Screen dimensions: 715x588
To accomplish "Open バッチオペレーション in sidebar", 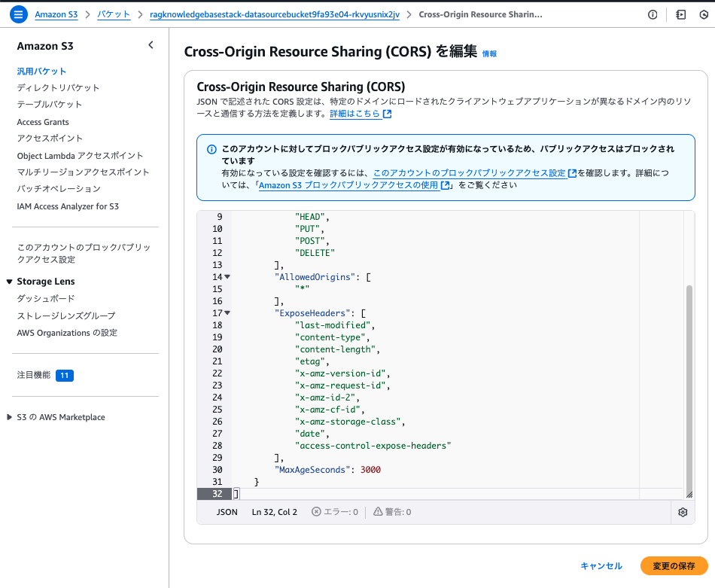I will coord(59,188).
